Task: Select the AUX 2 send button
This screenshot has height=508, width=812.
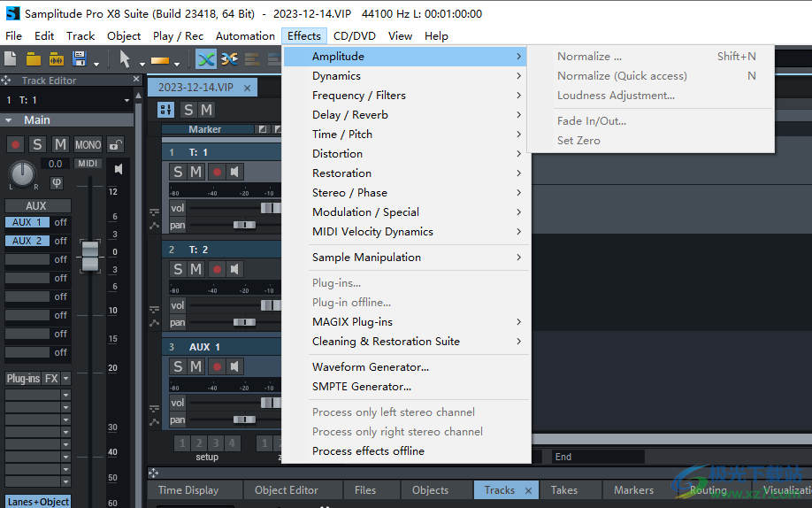Action: click(27, 241)
